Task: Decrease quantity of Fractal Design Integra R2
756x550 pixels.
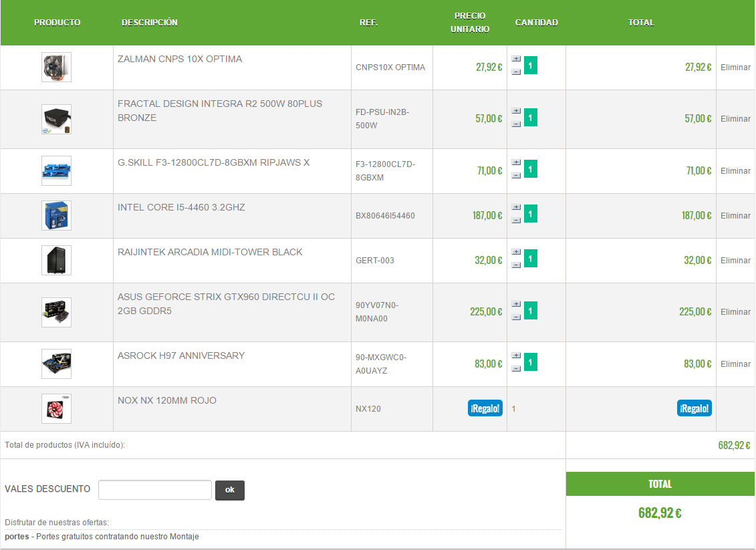Action: (x=516, y=124)
